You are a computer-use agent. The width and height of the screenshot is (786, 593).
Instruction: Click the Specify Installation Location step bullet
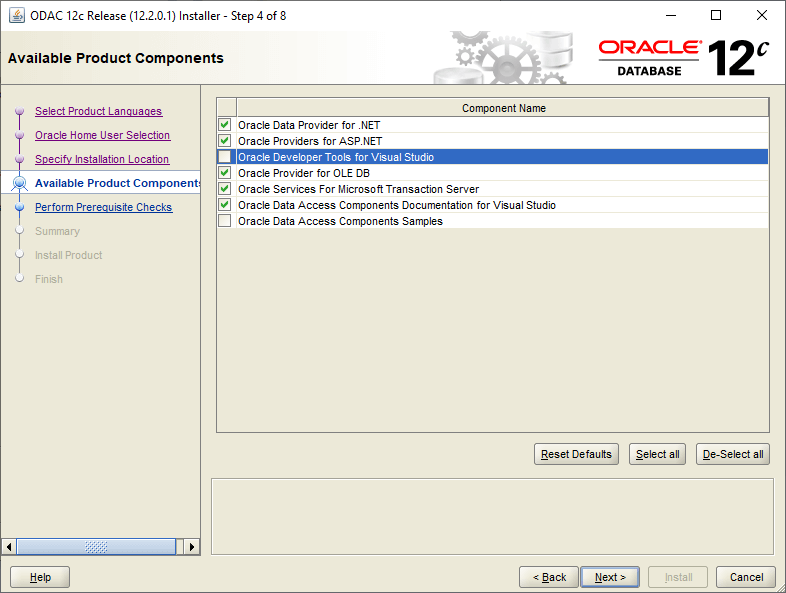coord(20,159)
